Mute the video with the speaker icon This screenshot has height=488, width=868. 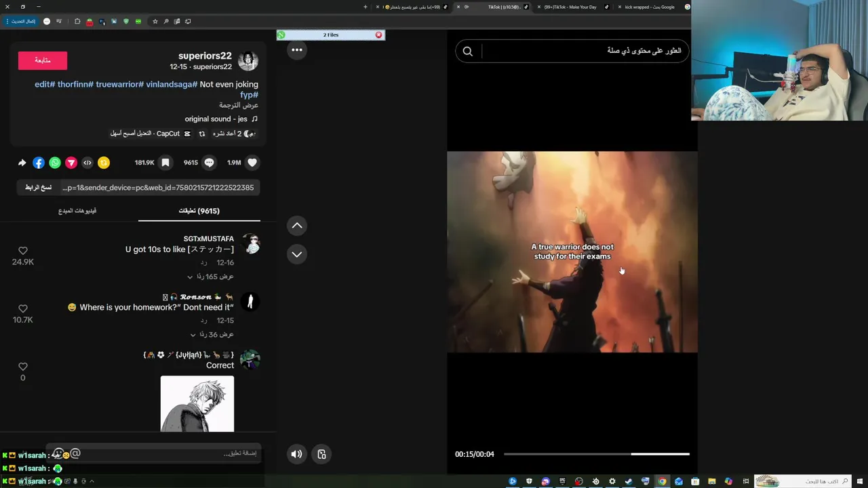click(296, 454)
